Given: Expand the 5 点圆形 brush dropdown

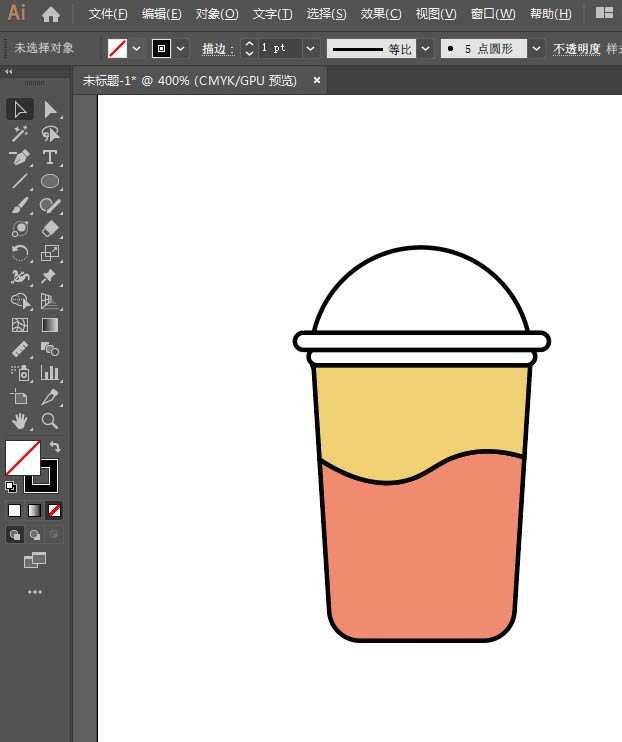Looking at the screenshot, I should coord(536,48).
